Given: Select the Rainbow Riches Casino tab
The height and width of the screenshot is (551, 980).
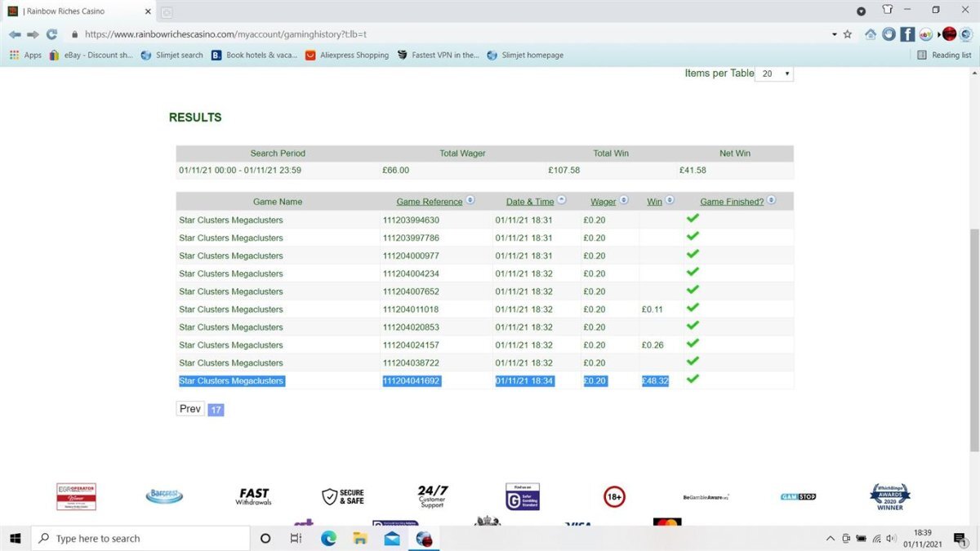Looking at the screenshot, I should [79, 11].
